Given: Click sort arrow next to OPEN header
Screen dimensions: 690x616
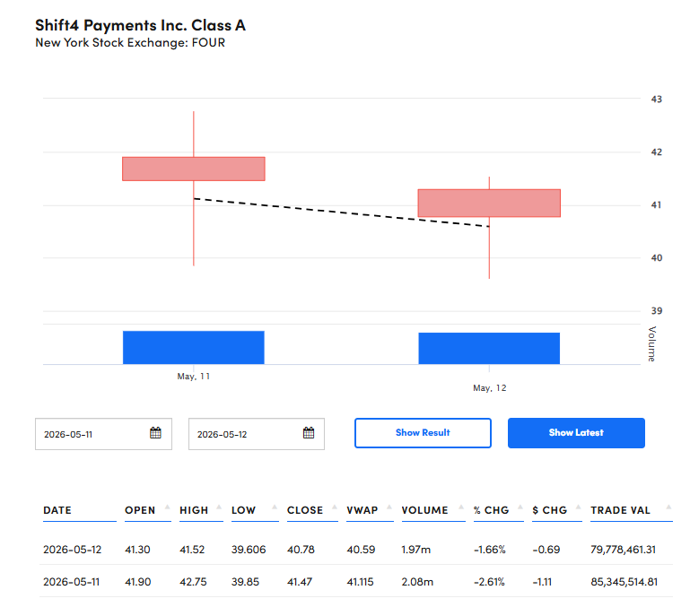Looking at the screenshot, I should [x=167, y=507].
